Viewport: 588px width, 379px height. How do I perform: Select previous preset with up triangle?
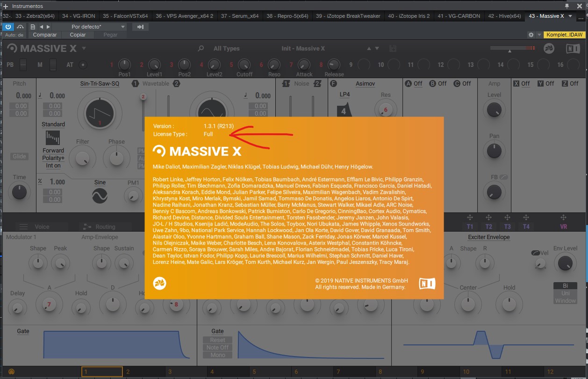pos(369,48)
